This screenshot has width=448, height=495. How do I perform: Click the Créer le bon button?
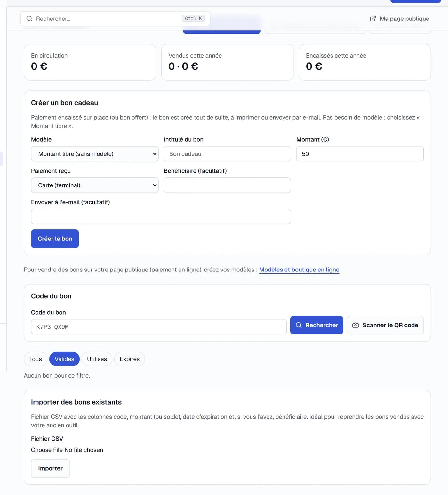55,239
